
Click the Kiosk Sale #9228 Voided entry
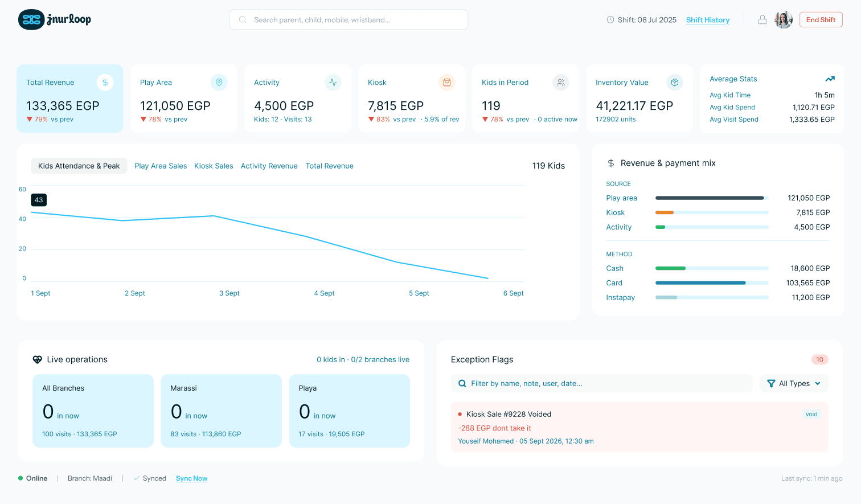639,427
